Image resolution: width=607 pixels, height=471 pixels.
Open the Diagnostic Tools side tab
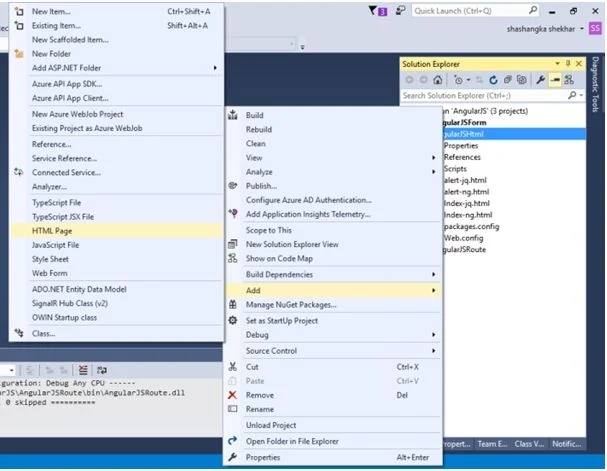pyautogui.click(x=595, y=84)
